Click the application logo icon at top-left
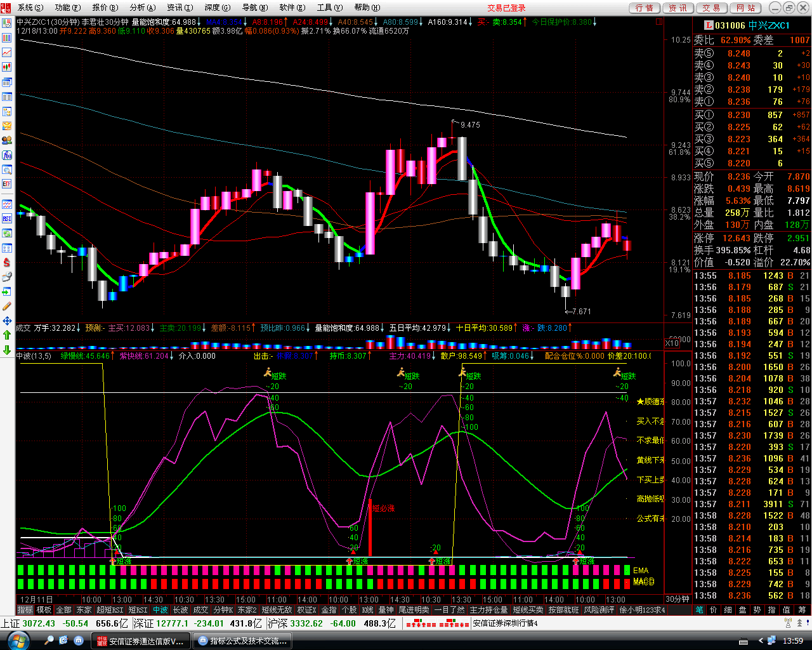This screenshot has height=650, width=812. pyautogui.click(x=7, y=8)
